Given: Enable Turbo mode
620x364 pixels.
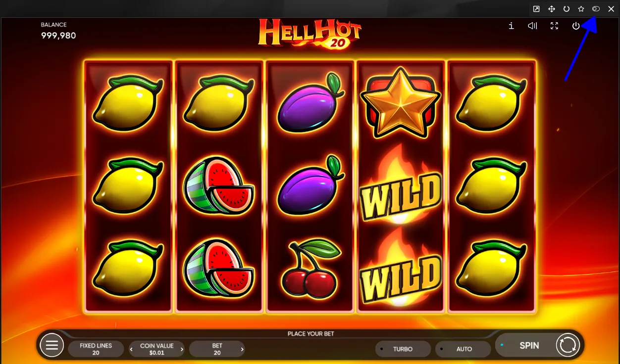Looking at the screenshot, I should pyautogui.click(x=403, y=349).
